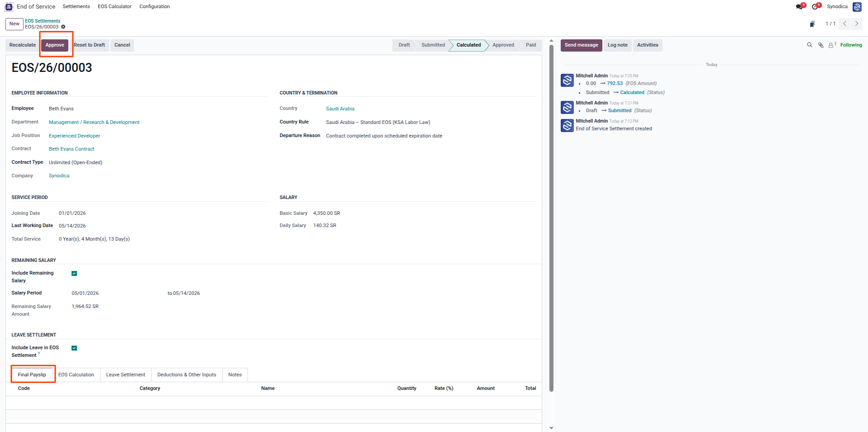The image size is (868, 432).
Task: Go to previous record arrow
Action: (844, 24)
